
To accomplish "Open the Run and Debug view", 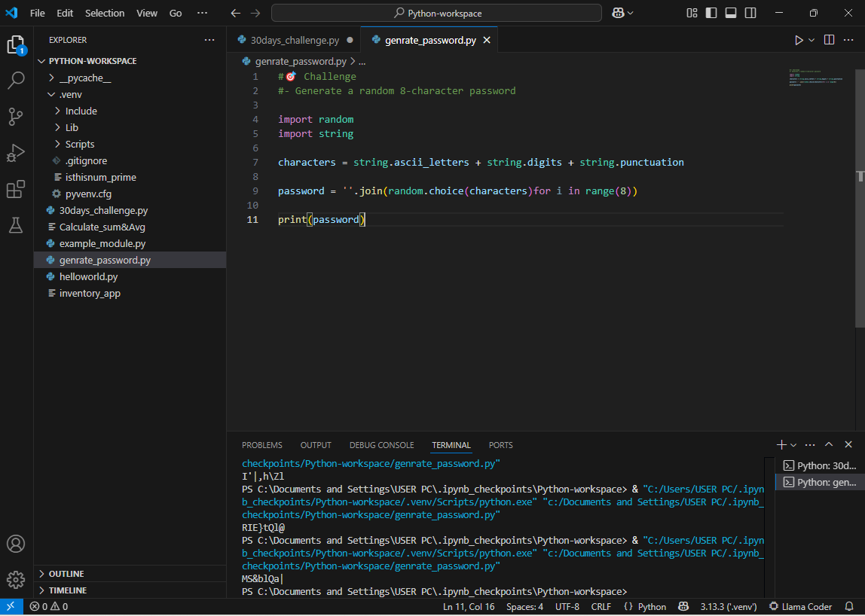I will [x=16, y=152].
